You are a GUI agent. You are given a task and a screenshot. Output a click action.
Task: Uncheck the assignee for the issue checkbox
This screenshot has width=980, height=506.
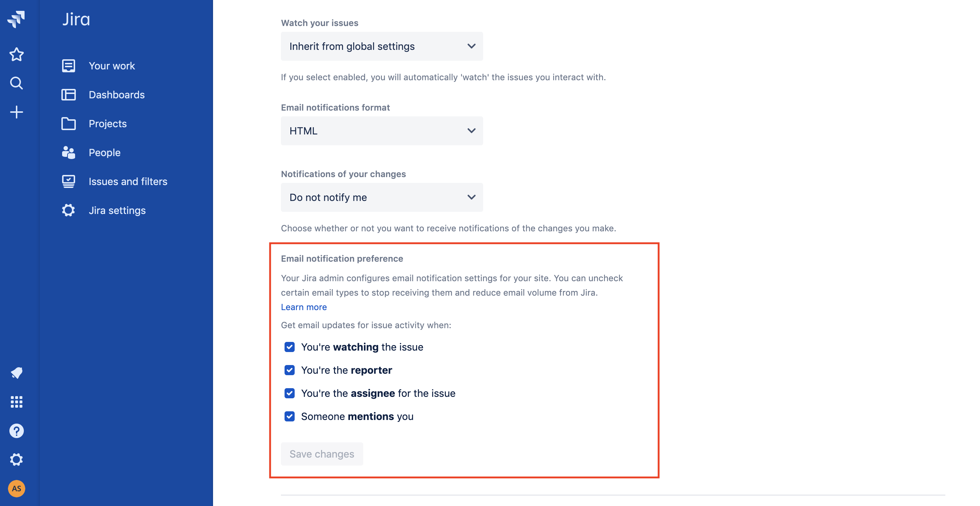point(290,393)
